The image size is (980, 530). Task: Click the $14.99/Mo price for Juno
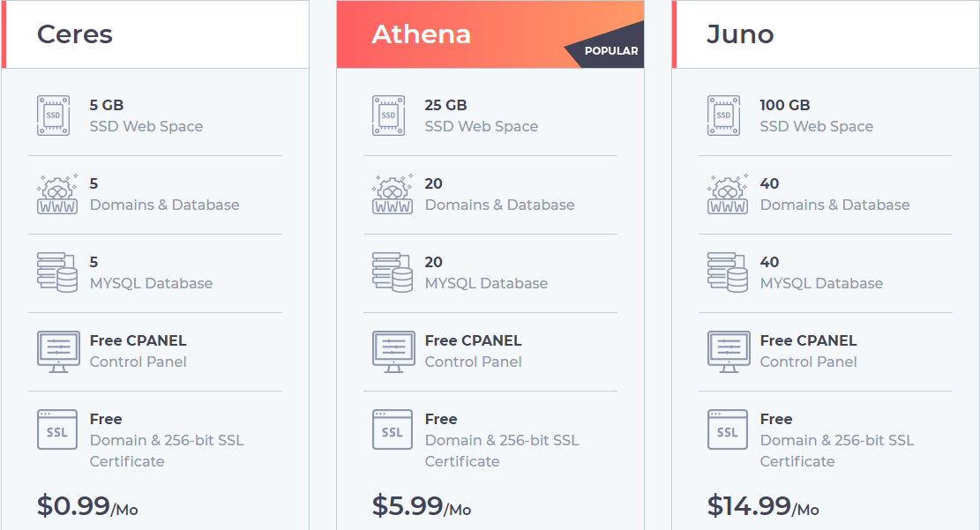pyautogui.click(x=763, y=506)
